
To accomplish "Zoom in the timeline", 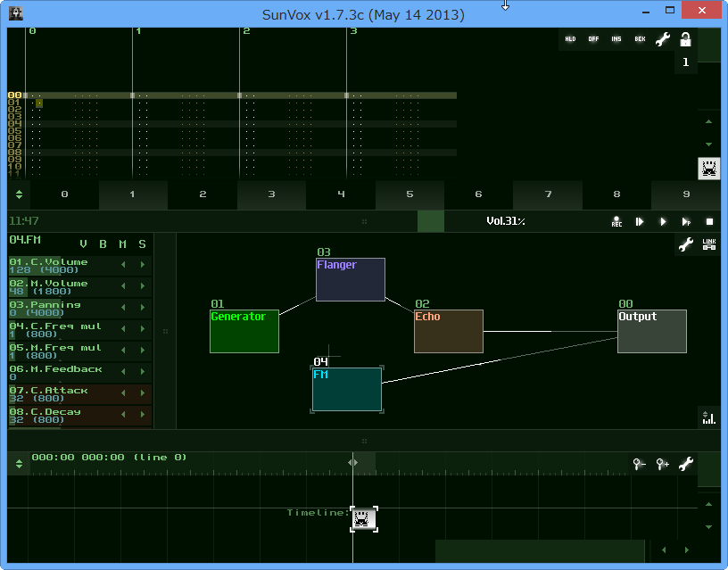I will coord(663,463).
